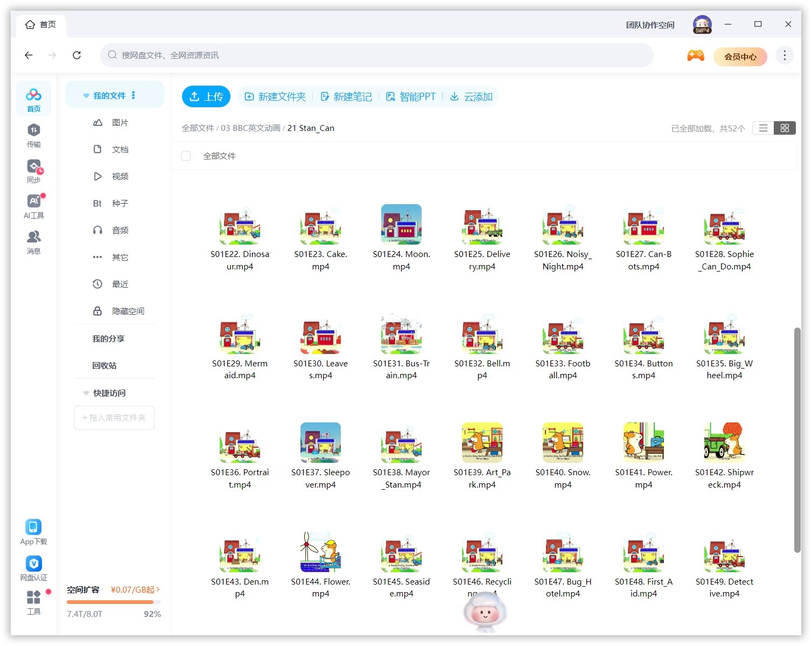The image size is (812, 646).
Task: Launch the 智能PPT tool
Action: (x=412, y=96)
